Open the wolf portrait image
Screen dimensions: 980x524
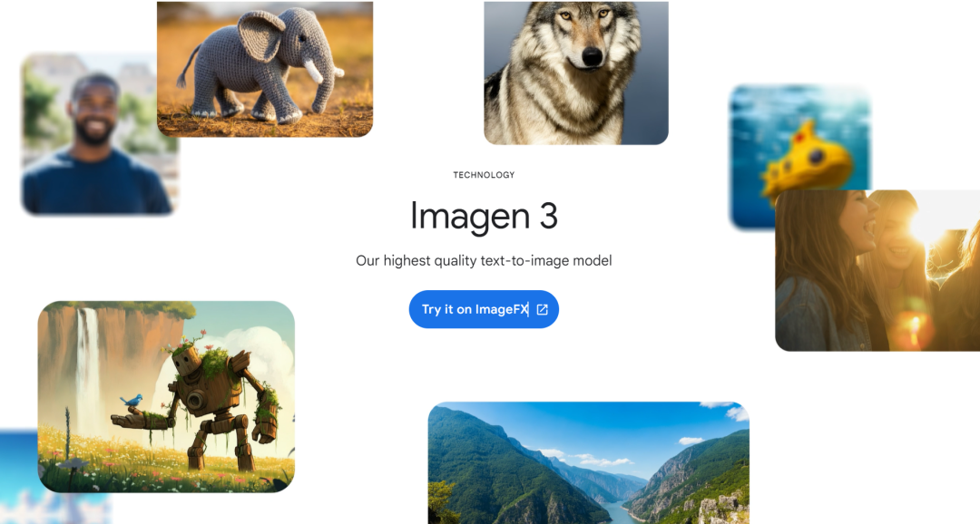pyautogui.click(x=576, y=73)
